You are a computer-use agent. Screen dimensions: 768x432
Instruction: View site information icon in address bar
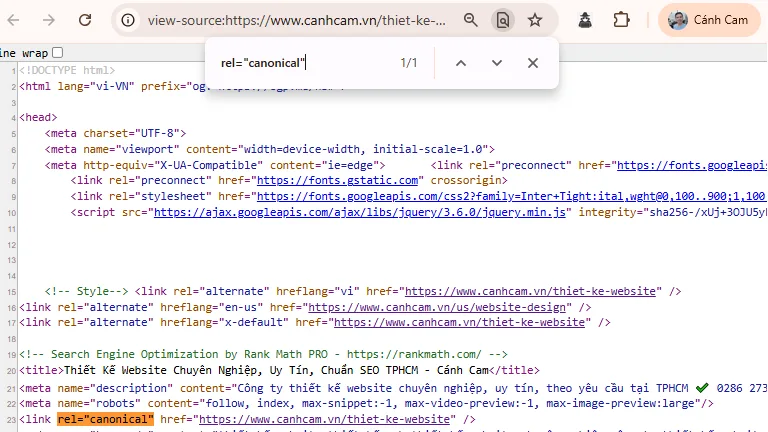pos(128,20)
